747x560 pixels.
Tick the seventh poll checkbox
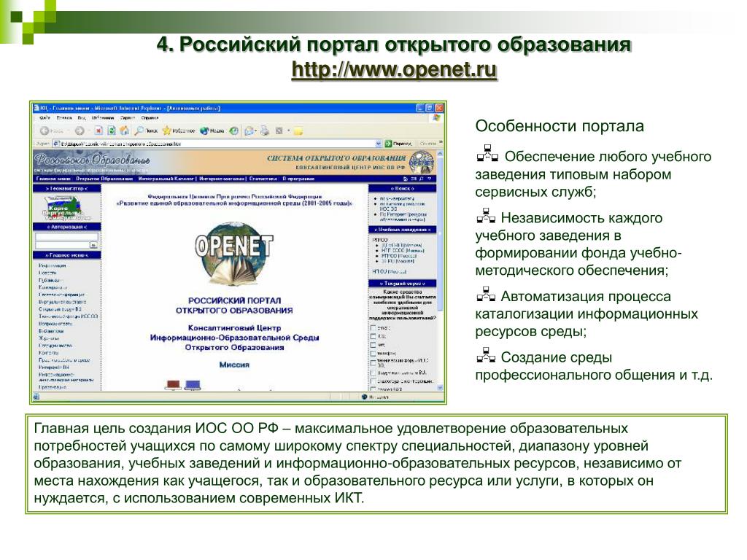coord(373,381)
